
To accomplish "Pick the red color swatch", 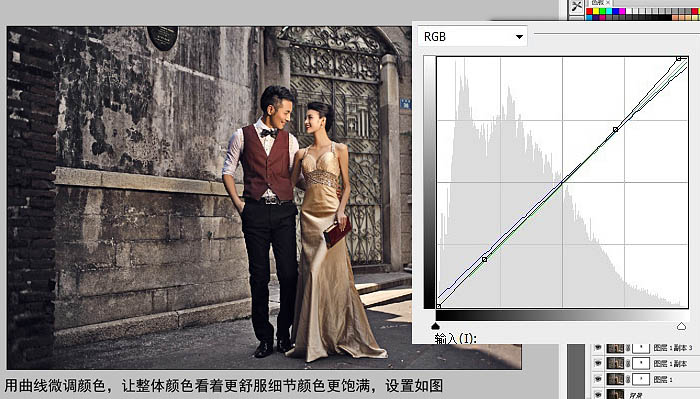I will pos(589,11).
